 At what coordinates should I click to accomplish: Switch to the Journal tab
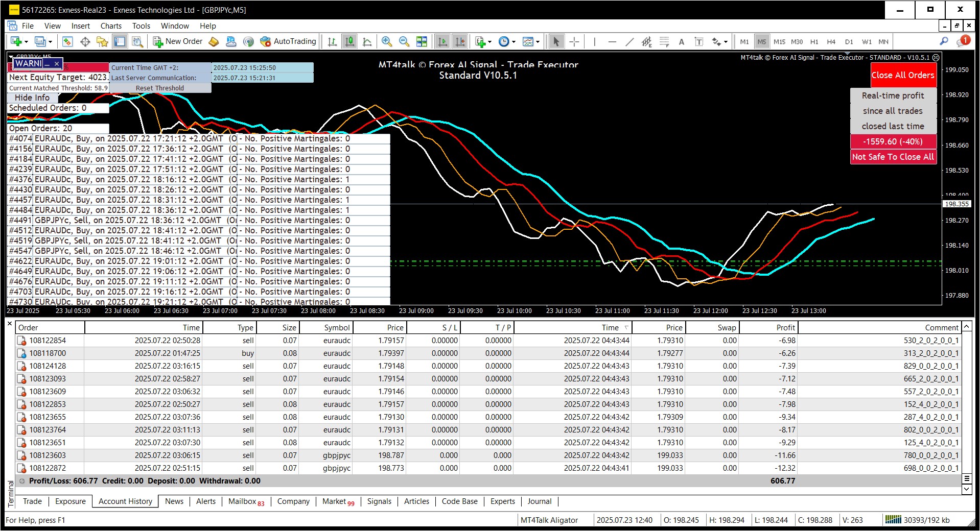[x=539, y=501]
